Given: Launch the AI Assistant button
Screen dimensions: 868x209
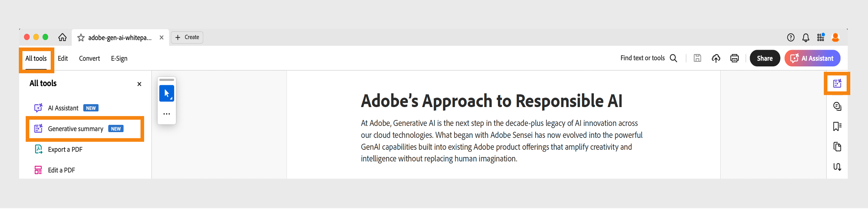Looking at the screenshot, I should pos(812,58).
